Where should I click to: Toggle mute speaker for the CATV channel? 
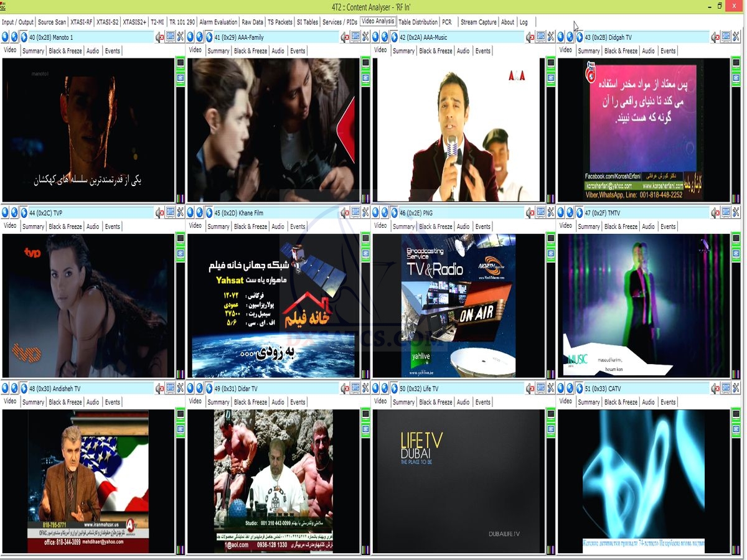point(715,388)
